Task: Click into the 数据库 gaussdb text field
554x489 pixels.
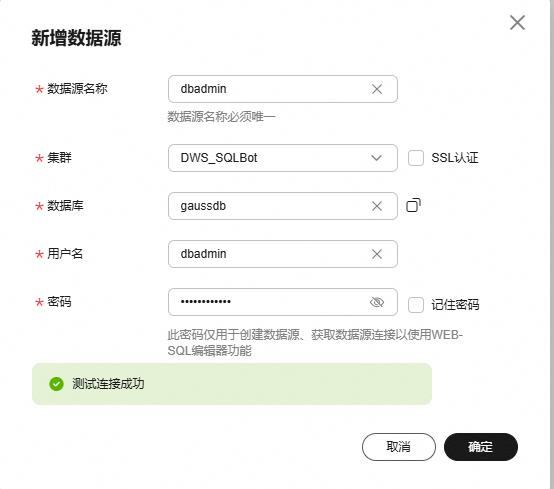Action: point(283,206)
